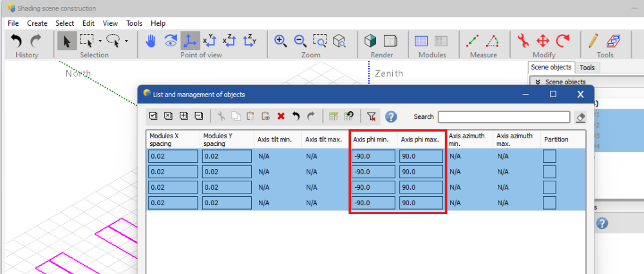644x274 pixels.
Task: Click the rotate object icon in Modify
Action: [562, 41]
